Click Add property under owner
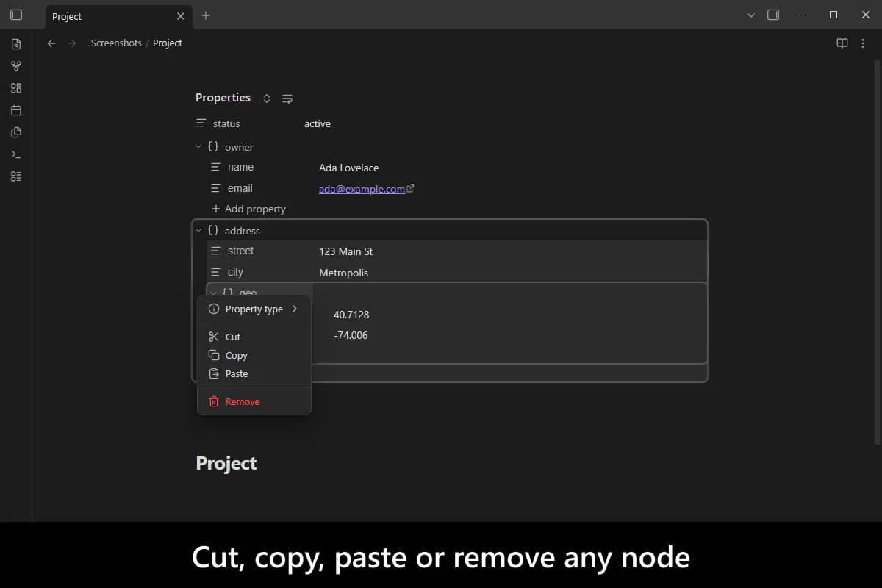 (x=248, y=209)
